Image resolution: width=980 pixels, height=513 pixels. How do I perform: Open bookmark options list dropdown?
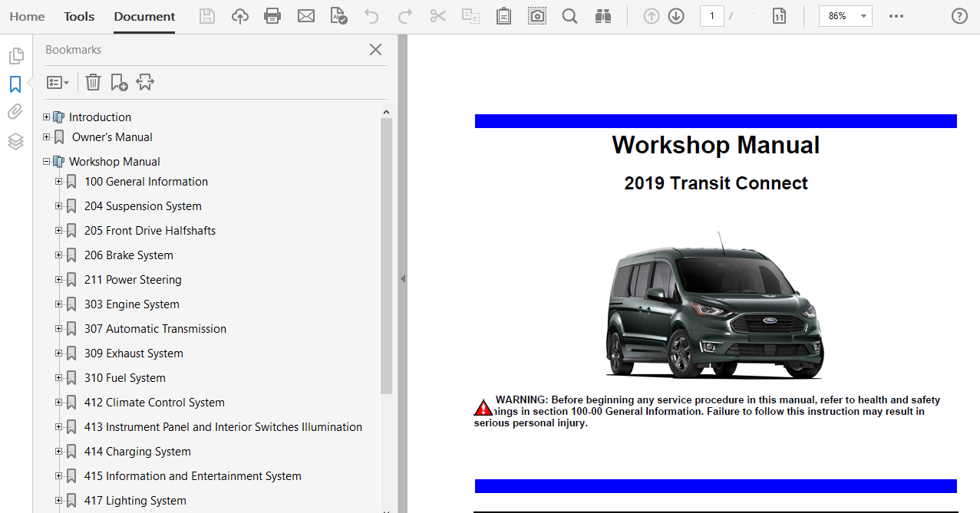tap(58, 82)
